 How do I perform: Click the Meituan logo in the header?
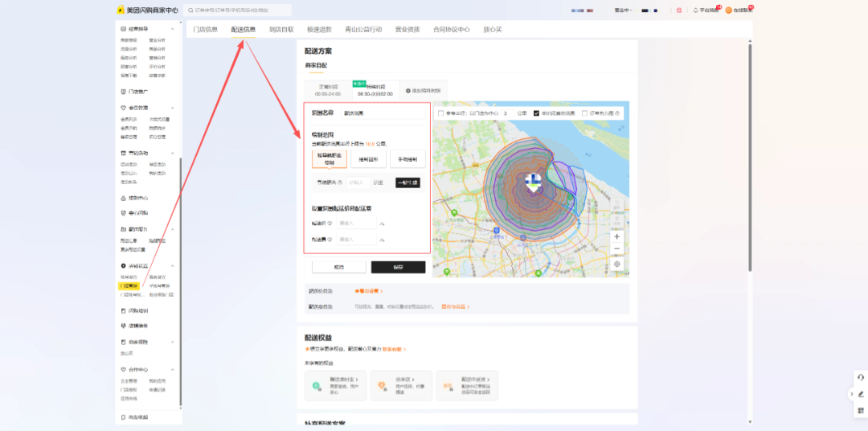(120, 10)
